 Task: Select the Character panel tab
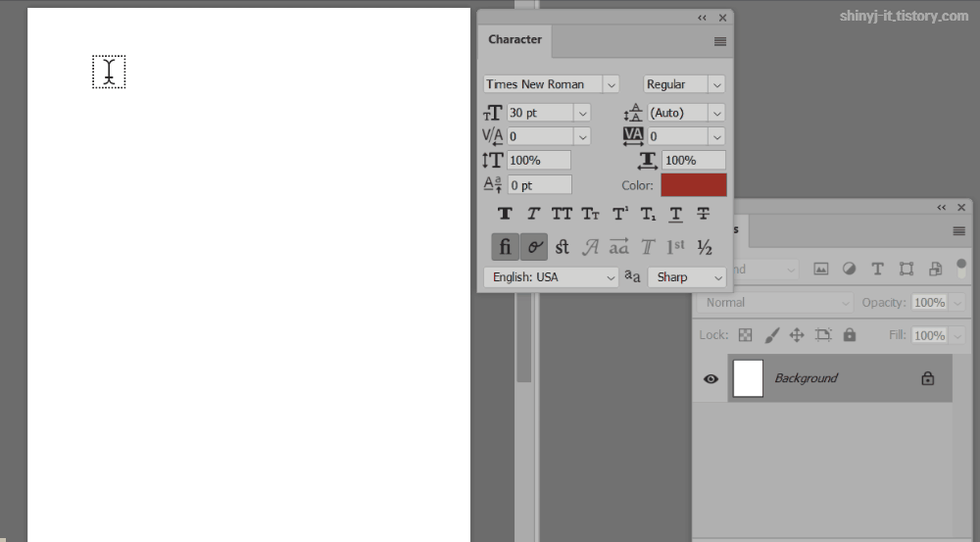click(515, 39)
